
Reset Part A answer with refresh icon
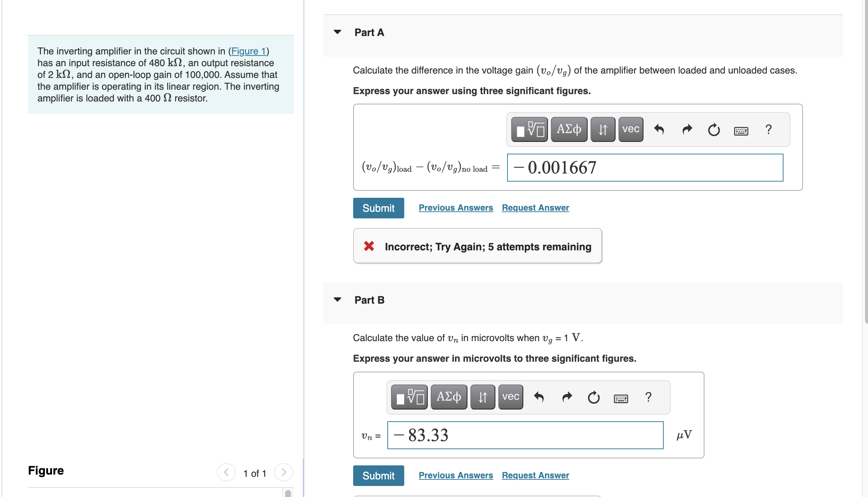coord(714,129)
